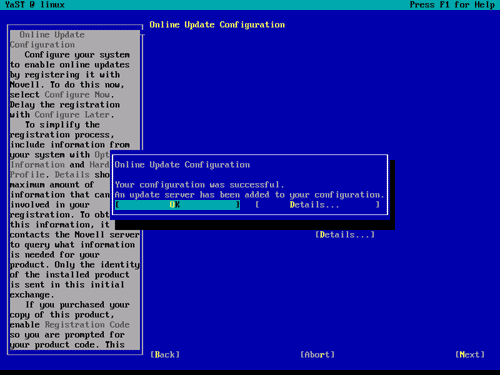
Task: Select the 'YaST @ linux' title text
Action: pyautogui.click(x=35, y=5)
